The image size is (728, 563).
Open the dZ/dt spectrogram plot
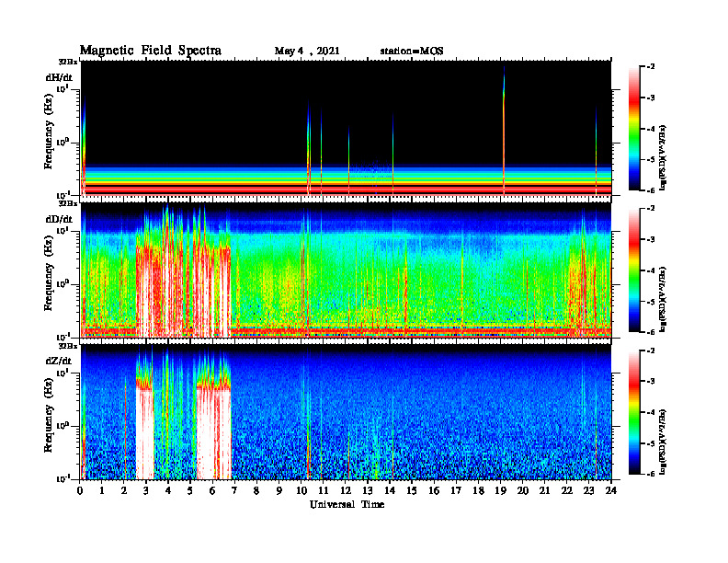tap(346, 411)
